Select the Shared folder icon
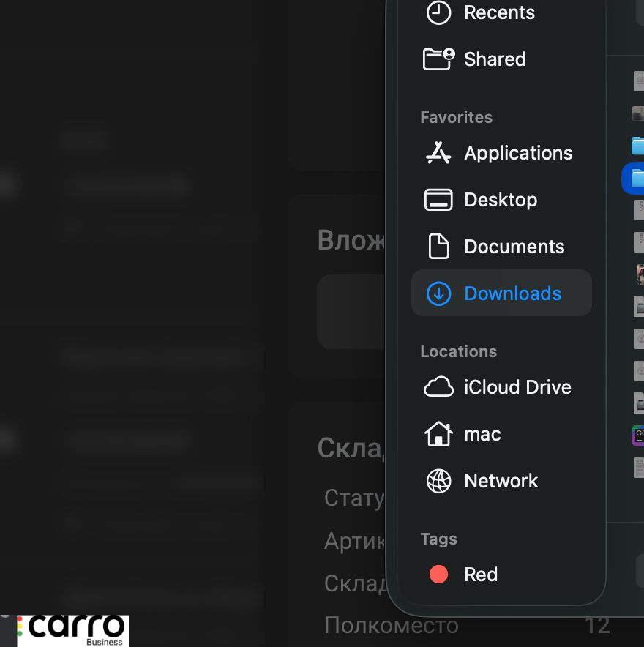The image size is (644, 647). (439, 59)
